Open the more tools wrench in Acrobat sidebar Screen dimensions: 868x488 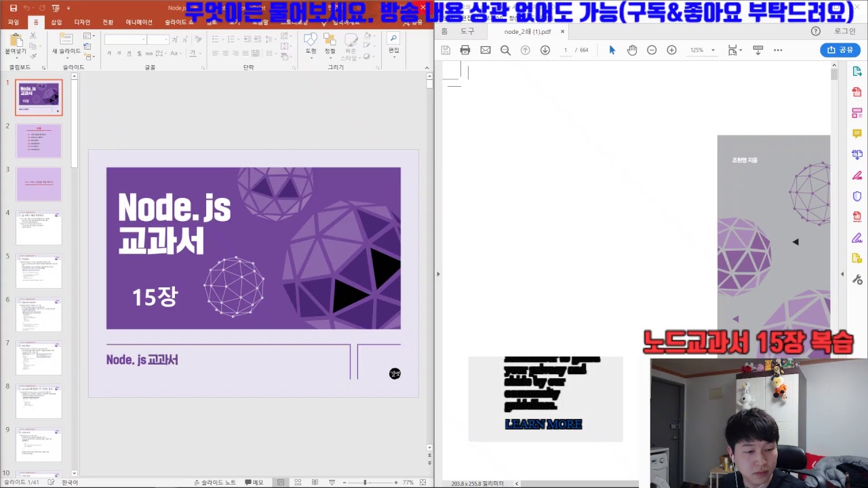coord(857,279)
